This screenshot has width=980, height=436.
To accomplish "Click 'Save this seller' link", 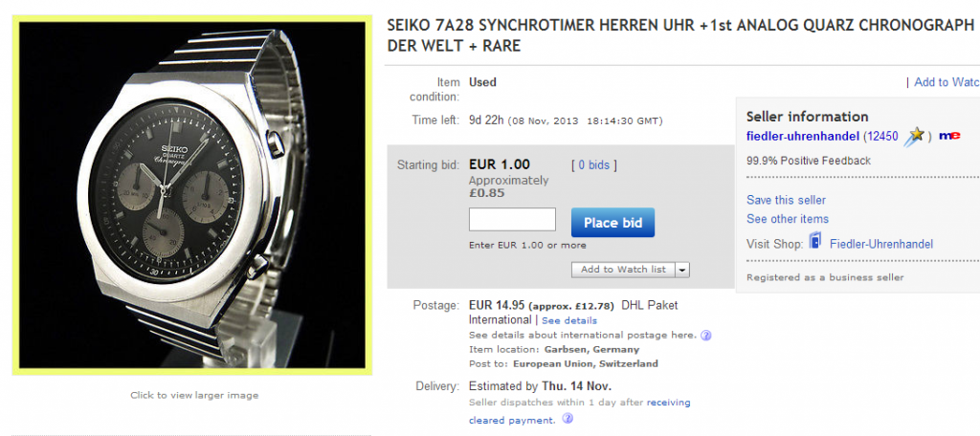I will (786, 200).
